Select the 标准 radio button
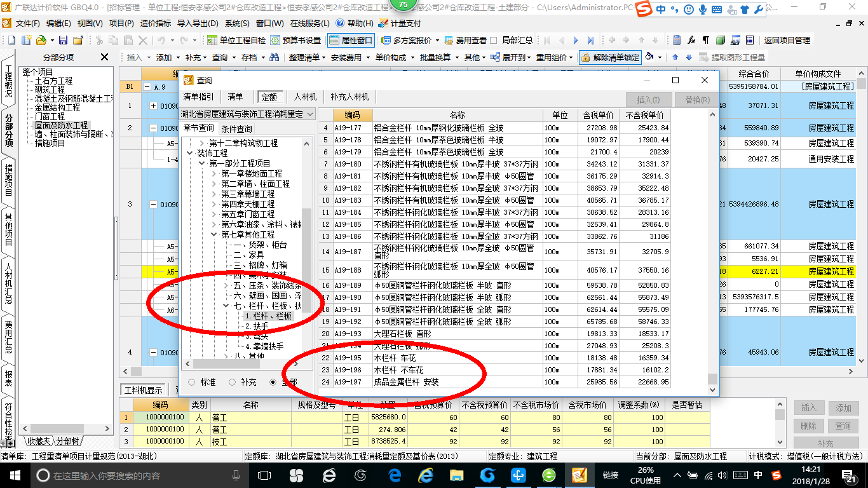The height and width of the screenshot is (488, 868). [x=192, y=382]
